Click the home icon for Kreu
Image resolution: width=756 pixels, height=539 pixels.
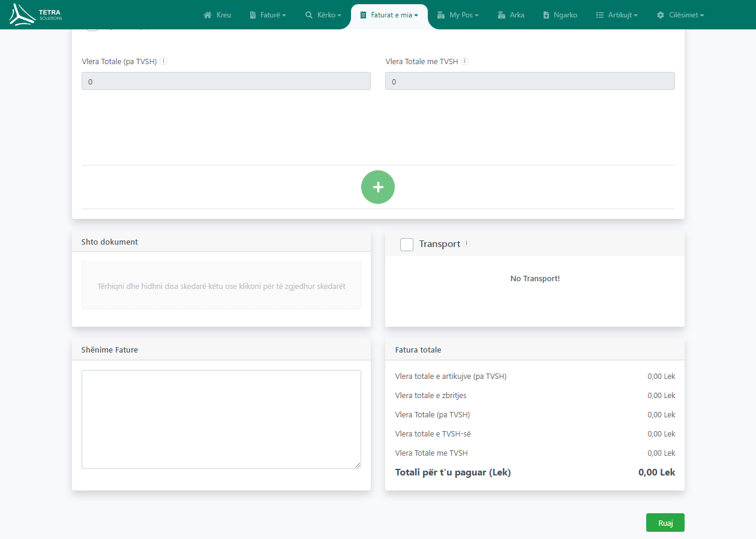208,15
